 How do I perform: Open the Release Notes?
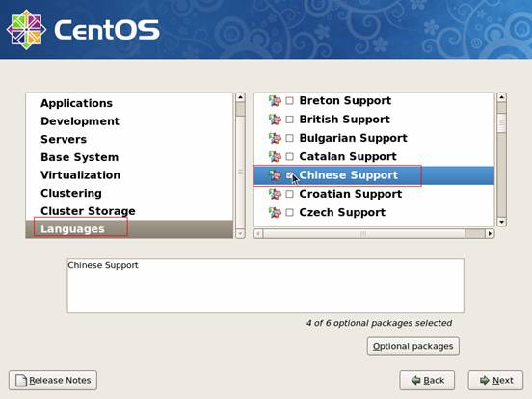53,380
